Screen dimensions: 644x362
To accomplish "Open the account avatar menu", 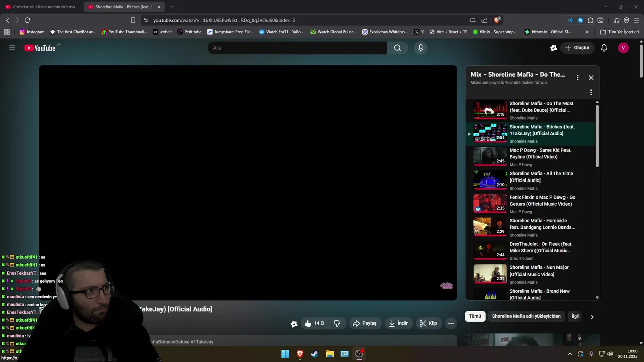I will click(x=623, y=48).
